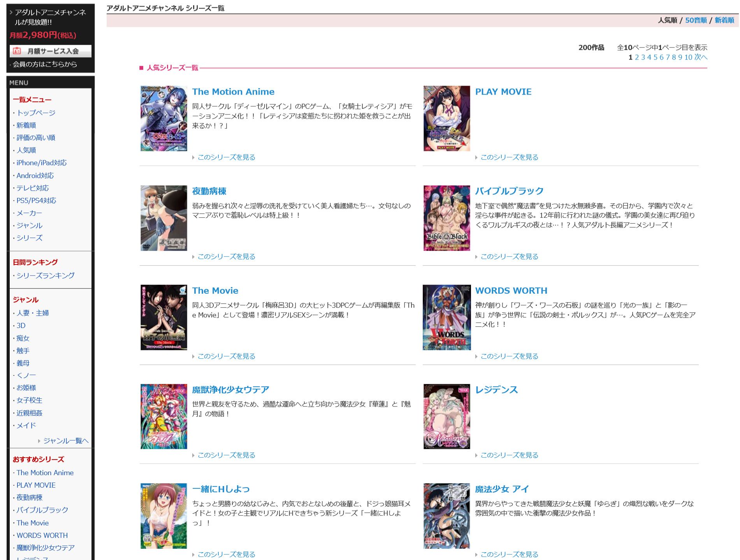This screenshot has width=740, height=560.
Task: Click 魔法少女 アイ cover thumbnail
Action: (447, 516)
